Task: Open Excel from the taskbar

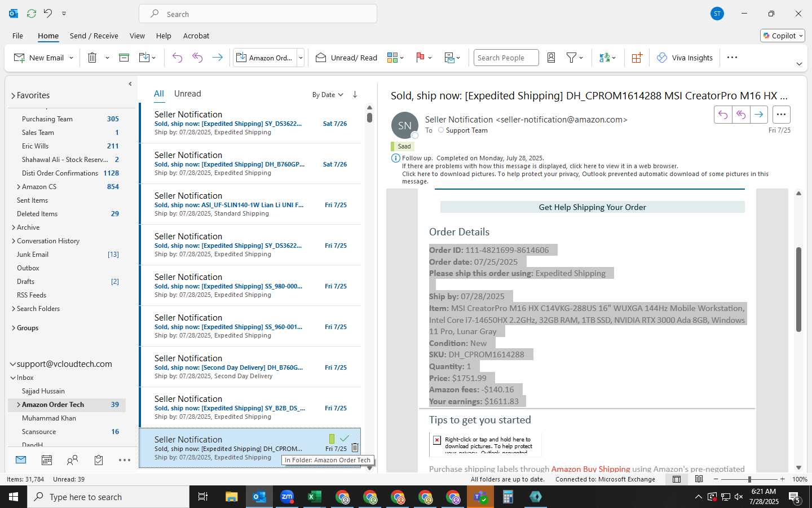Action: point(314,497)
